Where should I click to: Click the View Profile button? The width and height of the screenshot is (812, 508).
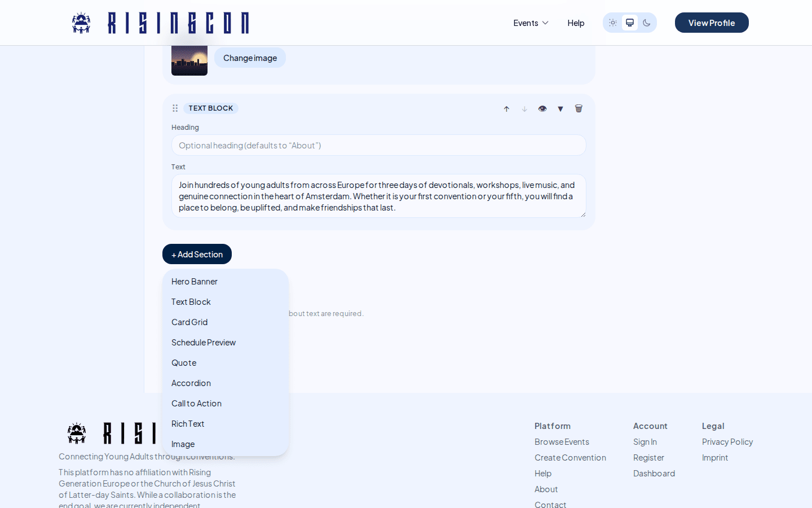click(x=712, y=23)
